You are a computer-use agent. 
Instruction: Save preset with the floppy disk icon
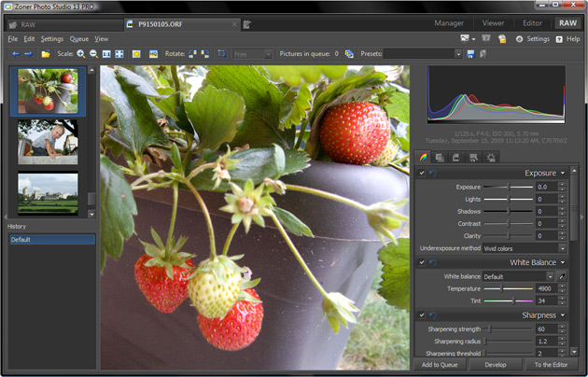[470, 54]
